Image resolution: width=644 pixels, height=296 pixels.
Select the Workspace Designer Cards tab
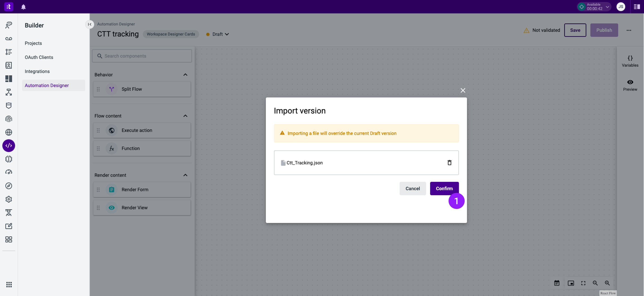click(171, 34)
